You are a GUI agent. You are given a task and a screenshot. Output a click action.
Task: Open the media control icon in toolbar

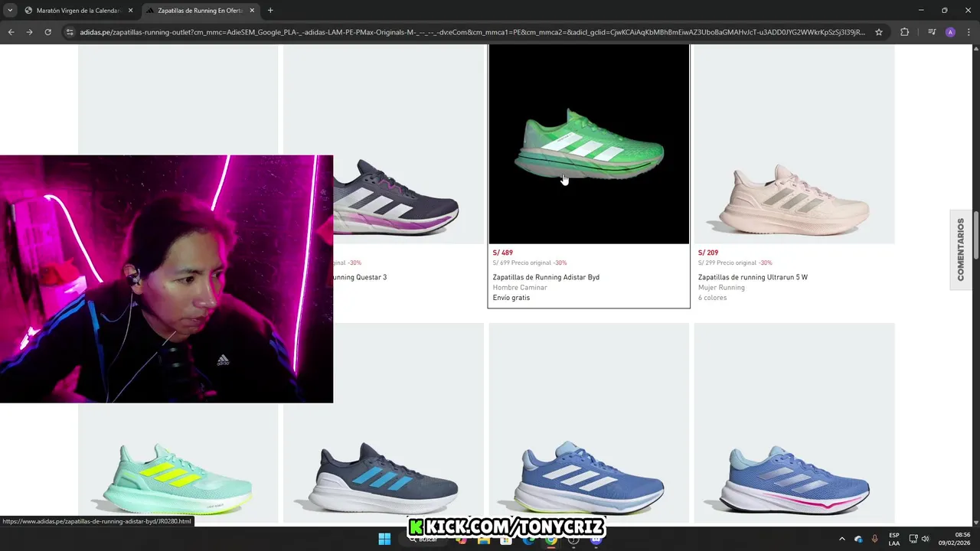(932, 32)
